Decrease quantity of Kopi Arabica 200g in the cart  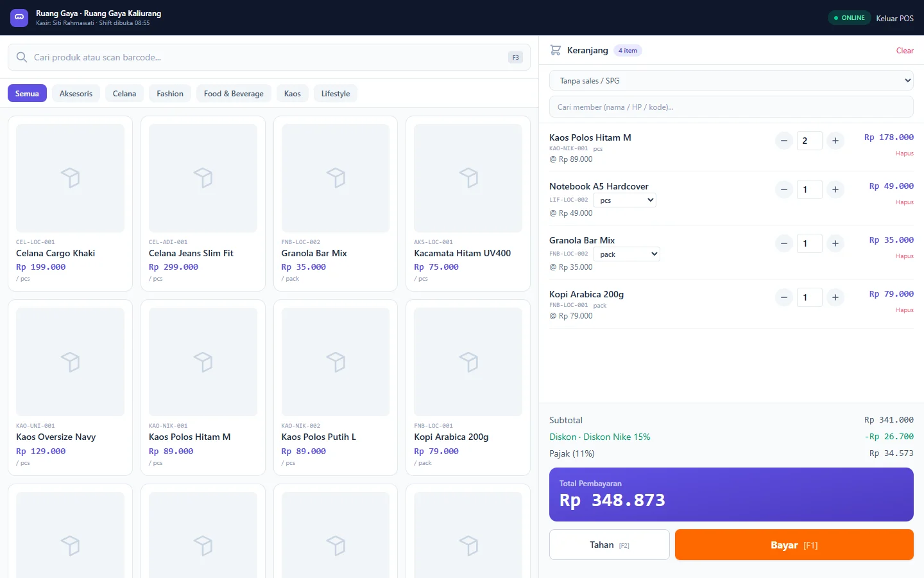tap(784, 297)
